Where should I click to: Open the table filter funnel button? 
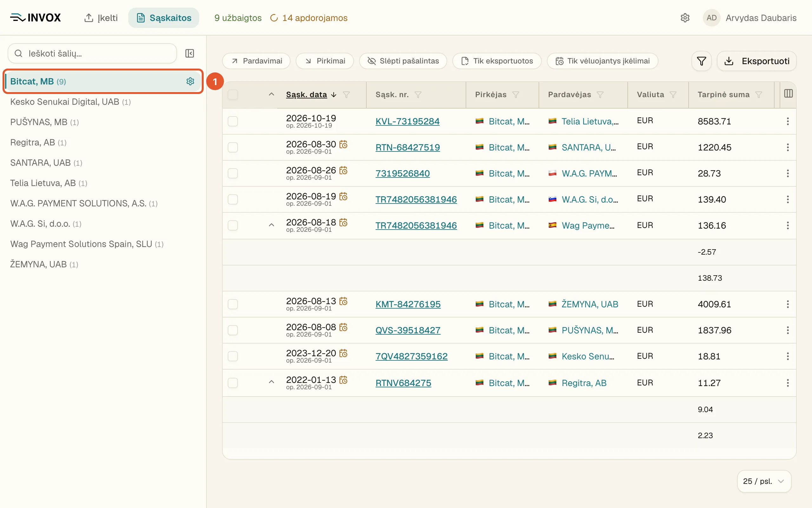701,61
